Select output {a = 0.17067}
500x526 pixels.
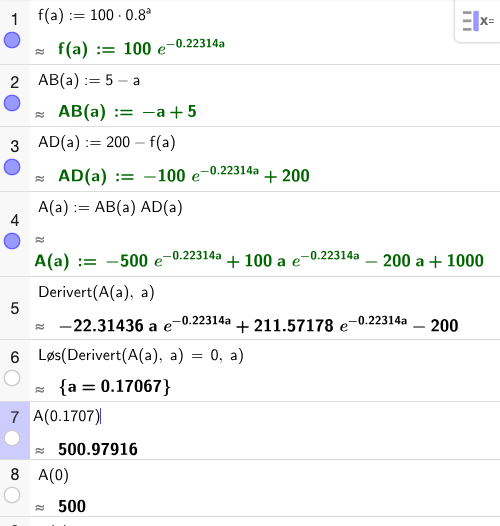coord(115,386)
